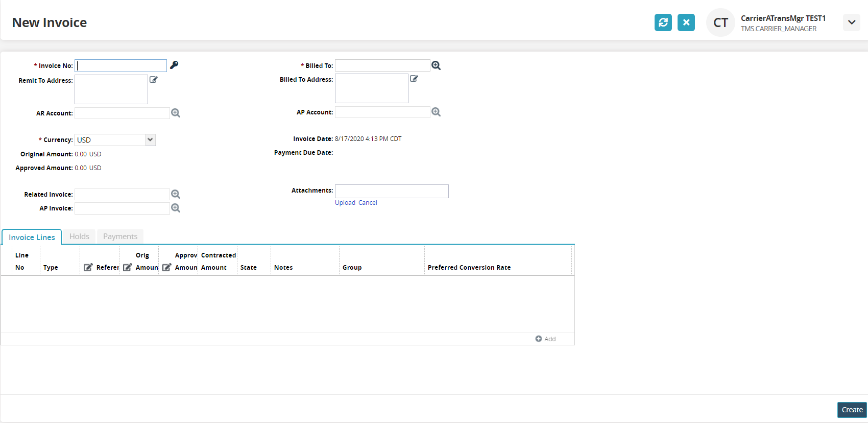868x423 pixels.
Task: Expand the Currency USD dropdown
Action: [x=150, y=140]
